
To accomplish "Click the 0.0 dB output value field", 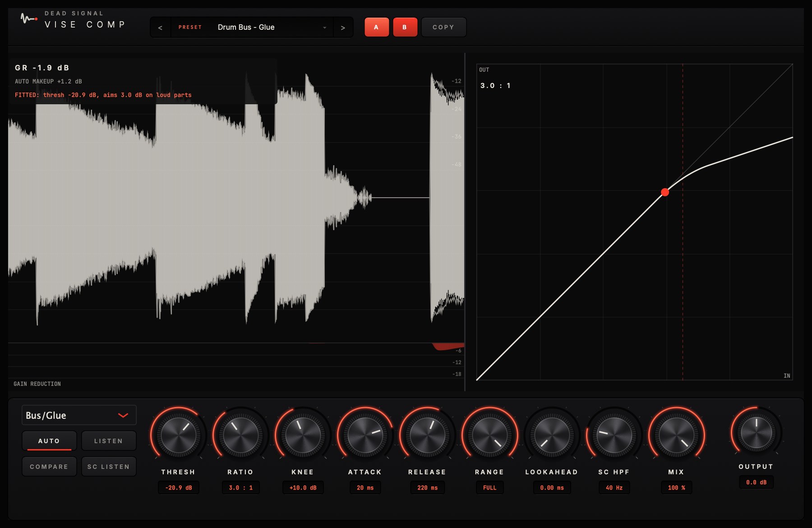I will 757,482.
